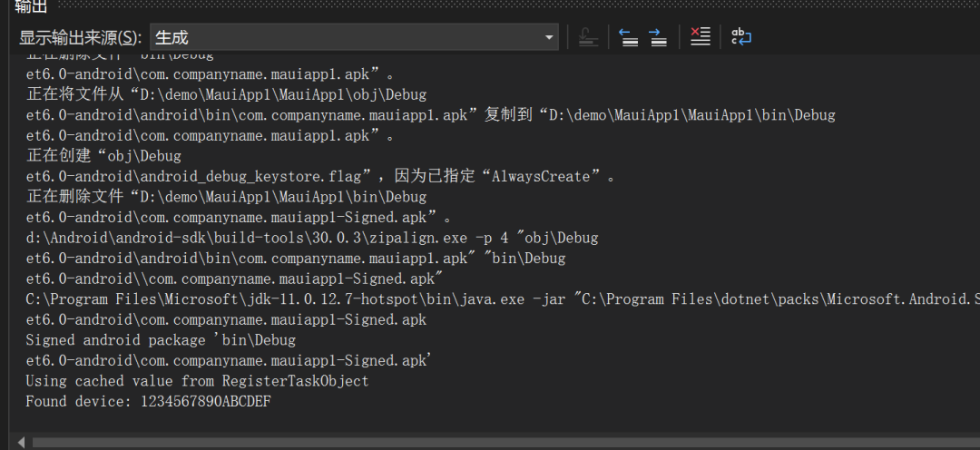Click the line containing 复制到"D:\demo\MauiApp1
This screenshot has width=980, height=450.
[431, 115]
